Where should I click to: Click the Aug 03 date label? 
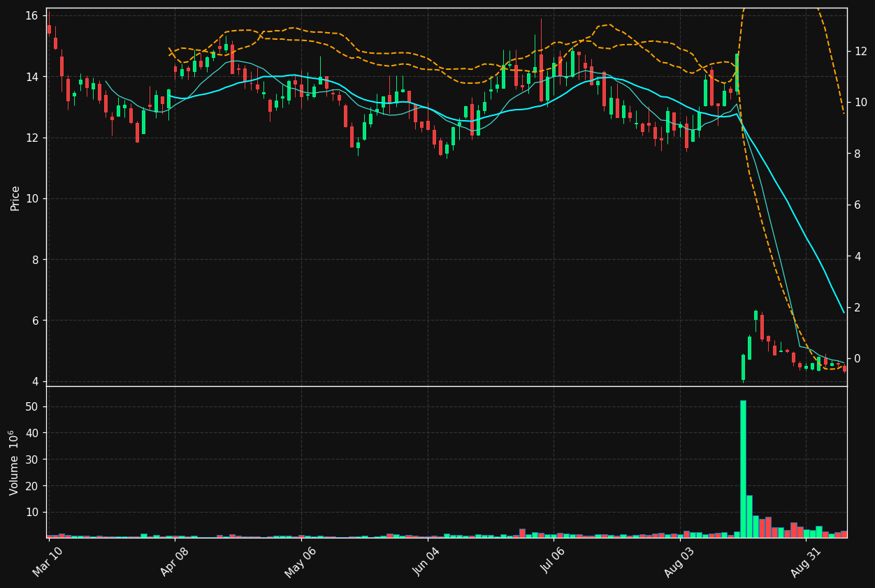(x=680, y=561)
